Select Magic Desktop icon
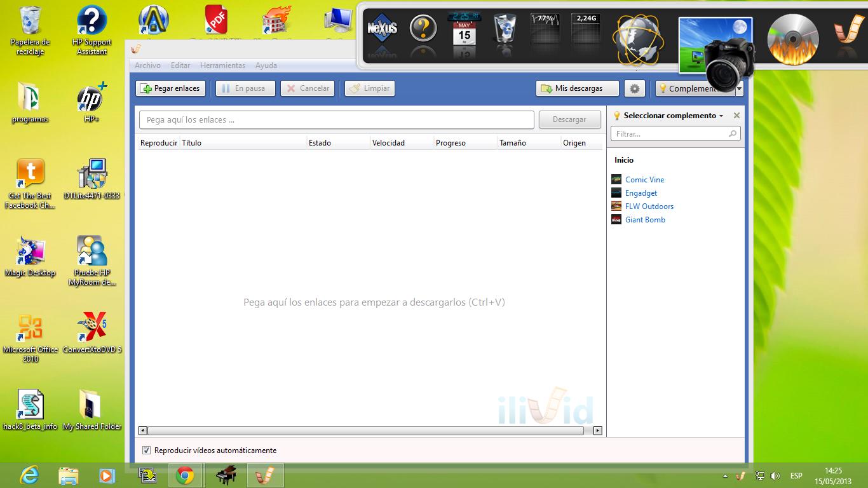Screen dimensions: 868x488 31,257
